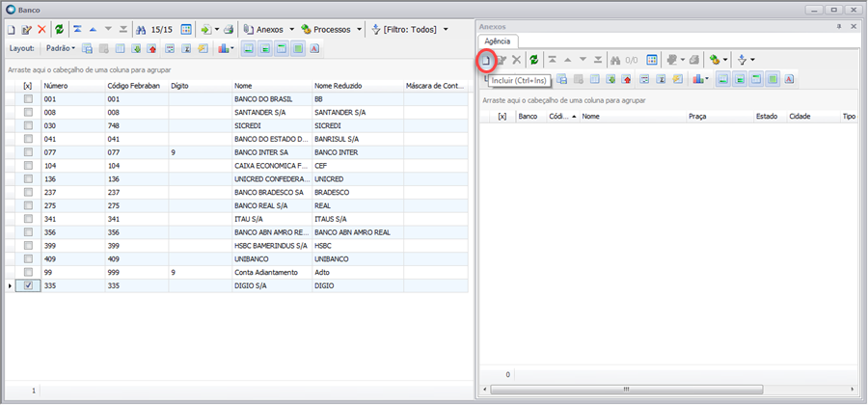Image resolution: width=868 pixels, height=405 pixels.
Task: Refresh the Banco list with the green arrows icon
Action: (x=59, y=29)
